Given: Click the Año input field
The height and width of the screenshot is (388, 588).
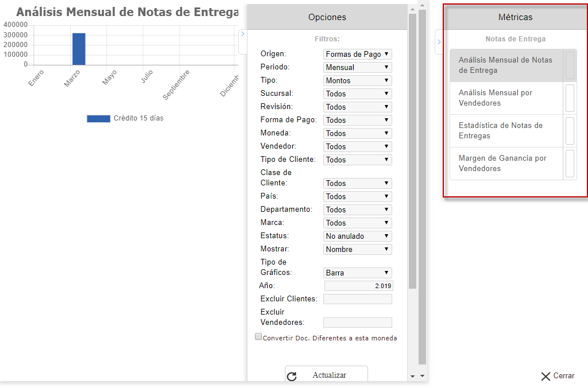Looking at the screenshot, I should (x=358, y=286).
